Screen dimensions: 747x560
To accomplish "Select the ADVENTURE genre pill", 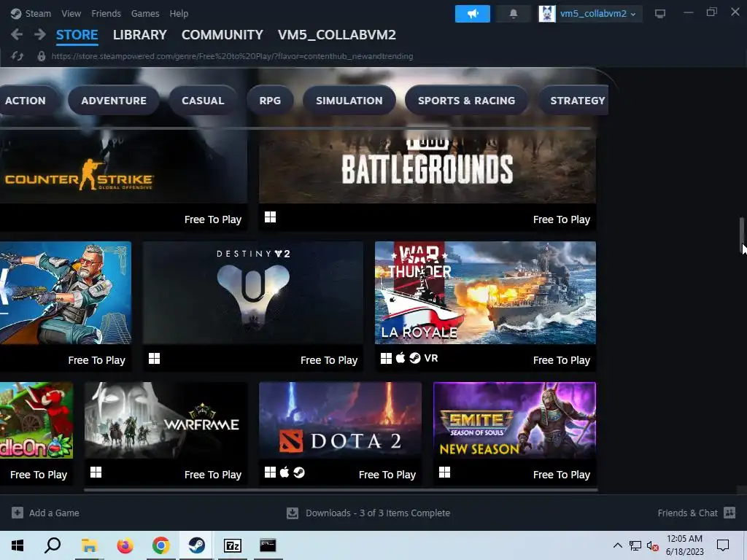I will [x=113, y=101].
